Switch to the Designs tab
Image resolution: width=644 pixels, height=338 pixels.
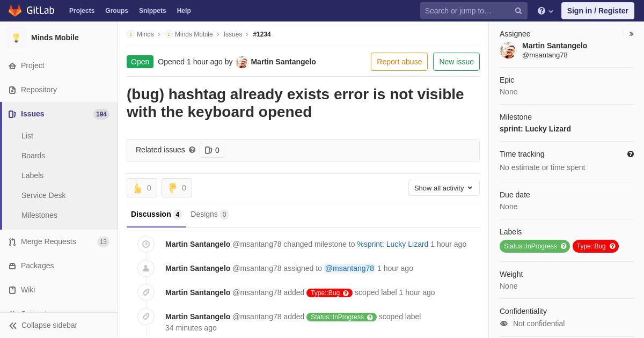(209, 215)
